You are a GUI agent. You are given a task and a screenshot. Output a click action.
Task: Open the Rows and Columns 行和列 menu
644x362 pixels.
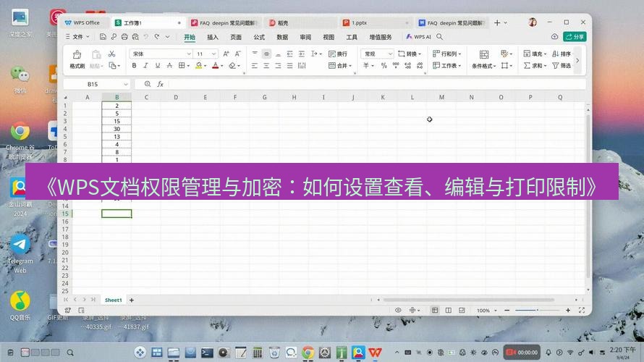pyautogui.click(x=447, y=54)
